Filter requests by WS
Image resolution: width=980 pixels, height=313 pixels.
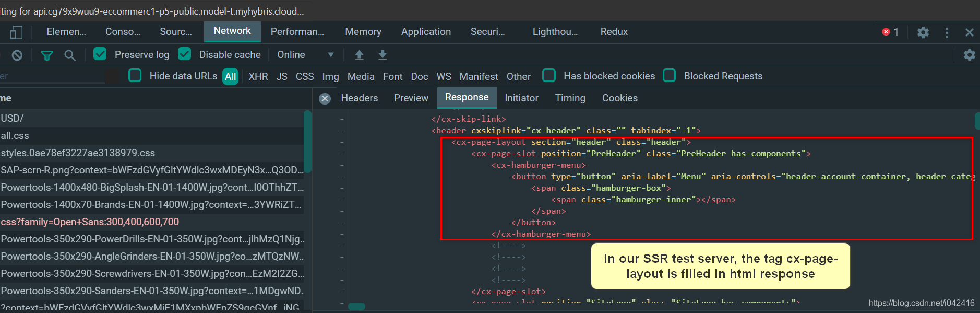point(444,77)
